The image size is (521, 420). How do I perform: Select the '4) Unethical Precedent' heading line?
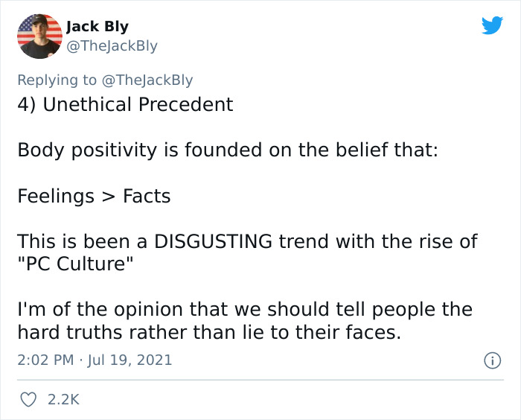point(125,105)
